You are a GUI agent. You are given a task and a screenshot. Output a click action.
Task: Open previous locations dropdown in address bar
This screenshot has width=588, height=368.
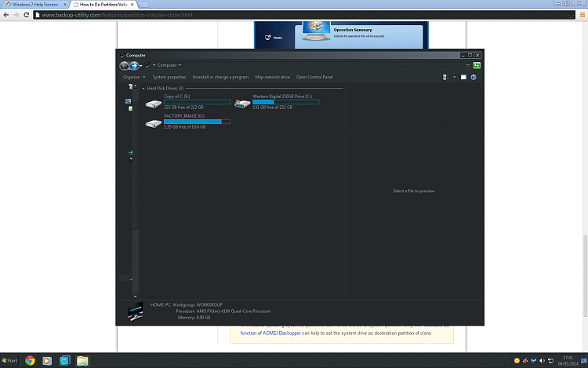[x=468, y=65]
